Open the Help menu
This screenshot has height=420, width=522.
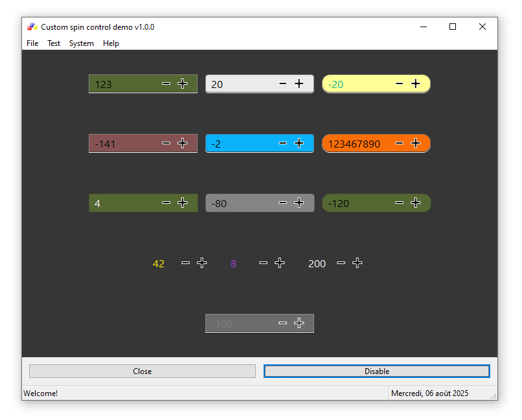coord(111,43)
